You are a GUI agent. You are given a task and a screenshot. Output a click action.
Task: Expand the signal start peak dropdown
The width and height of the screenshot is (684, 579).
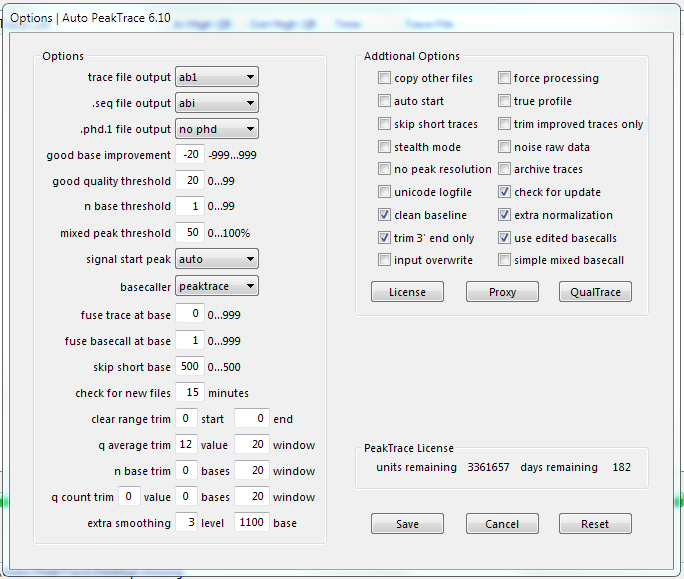217,259
